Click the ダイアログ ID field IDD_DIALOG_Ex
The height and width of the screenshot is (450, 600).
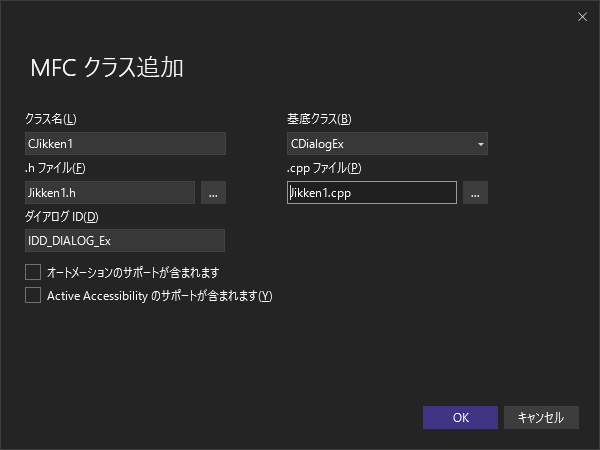[125, 240]
